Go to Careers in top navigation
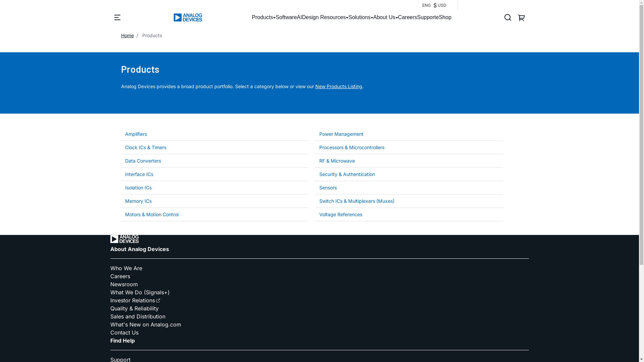Viewport: 644px width, 362px height. pyautogui.click(x=407, y=17)
